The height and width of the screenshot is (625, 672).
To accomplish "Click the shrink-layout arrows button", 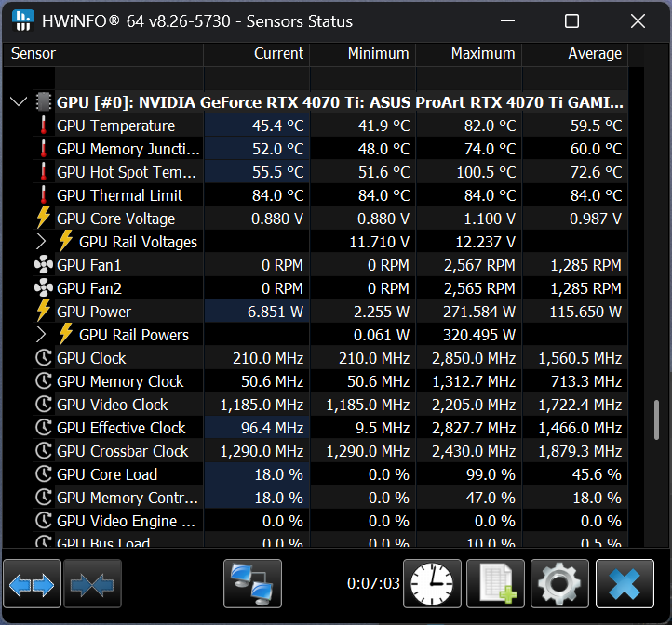I will (x=92, y=583).
